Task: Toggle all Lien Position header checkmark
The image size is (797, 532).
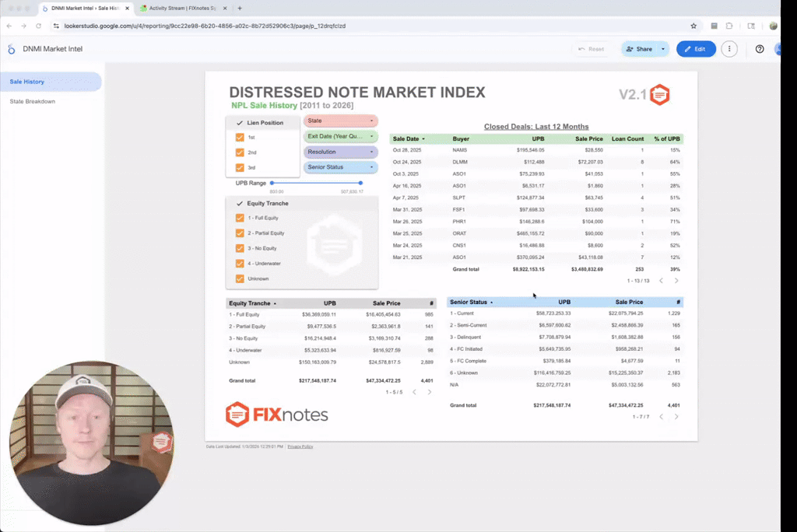Action: point(240,123)
